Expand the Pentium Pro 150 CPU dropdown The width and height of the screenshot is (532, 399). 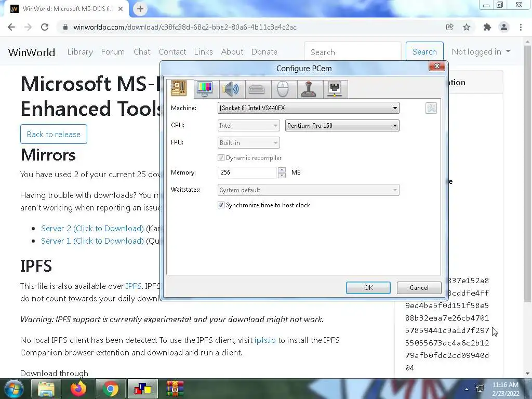[342, 126]
